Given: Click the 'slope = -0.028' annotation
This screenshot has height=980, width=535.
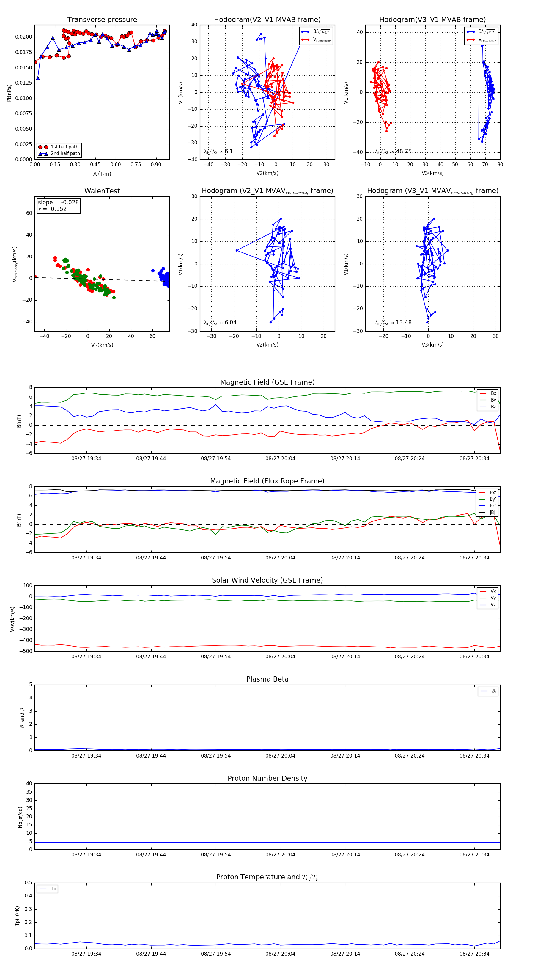Looking at the screenshot, I should coord(58,203).
